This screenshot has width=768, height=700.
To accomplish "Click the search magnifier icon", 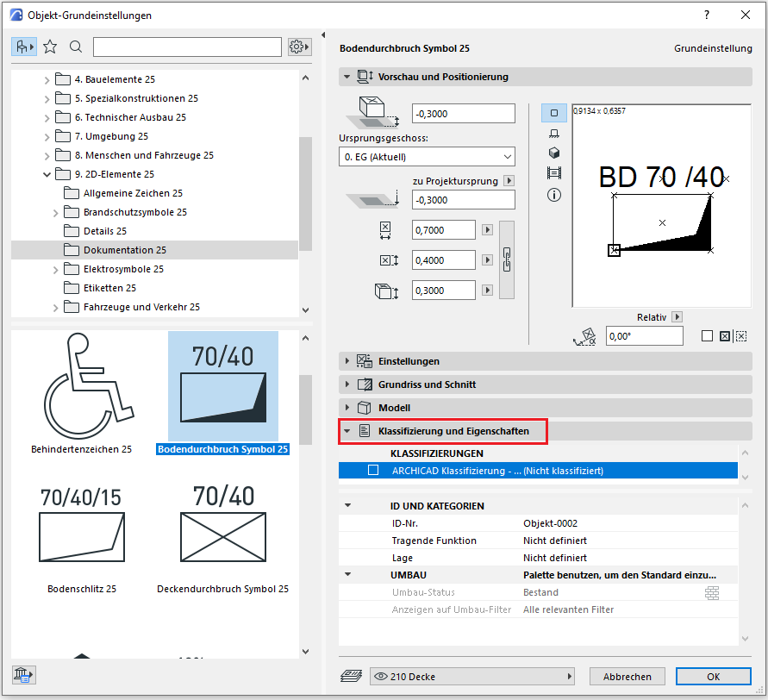I will pos(76,47).
